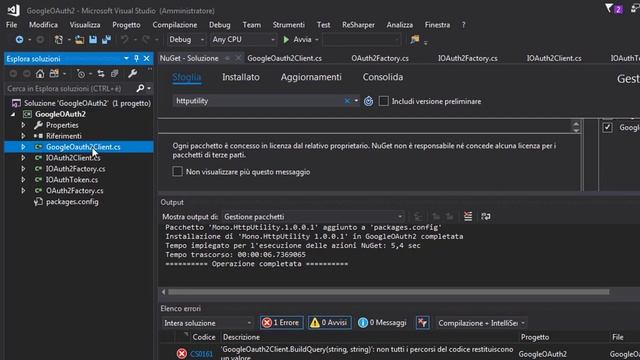Click the find in files folder icon
The width and height of the screenshot is (640, 360).
point(415,39)
